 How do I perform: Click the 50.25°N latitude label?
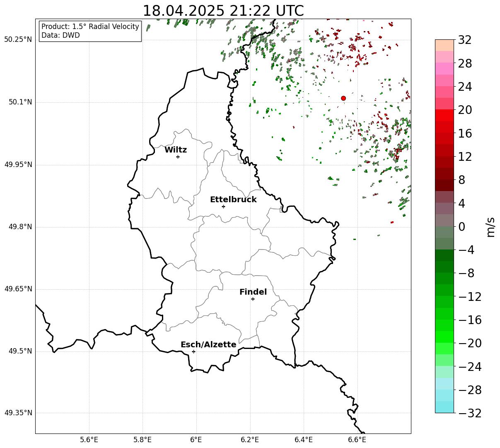pyautogui.click(x=18, y=39)
